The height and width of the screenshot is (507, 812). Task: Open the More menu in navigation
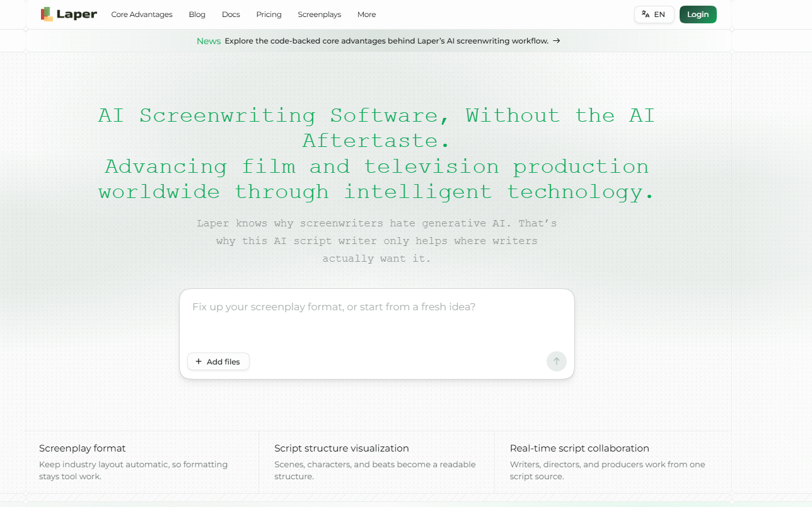[x=366, y=15]
